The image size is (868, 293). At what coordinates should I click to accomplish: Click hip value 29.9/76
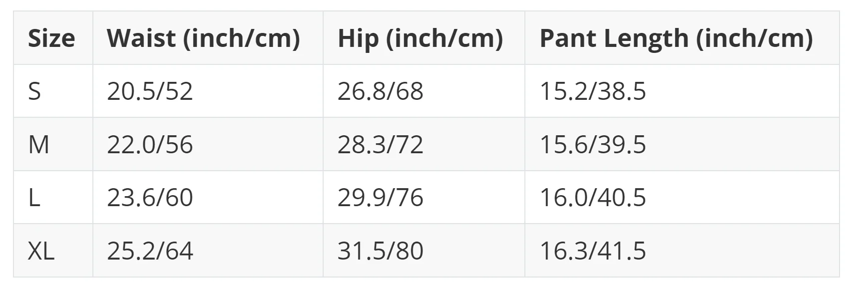(x=380, y=198)
